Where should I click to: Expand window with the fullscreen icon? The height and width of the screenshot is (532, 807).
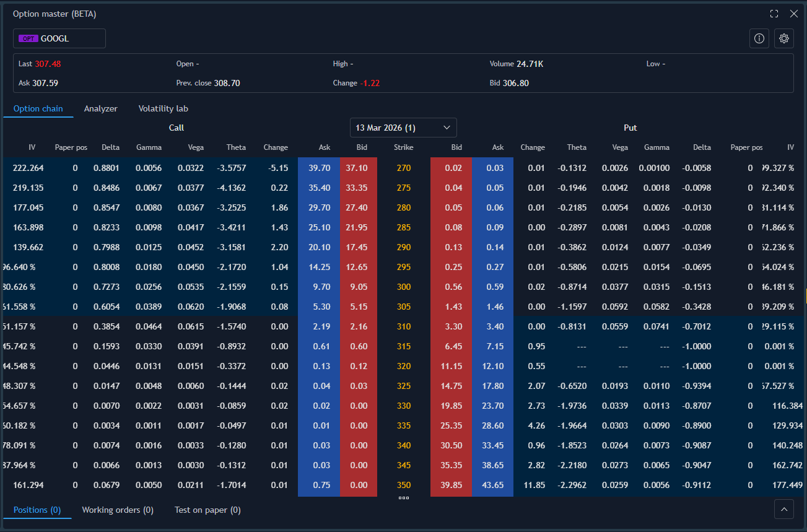(774, 13)
